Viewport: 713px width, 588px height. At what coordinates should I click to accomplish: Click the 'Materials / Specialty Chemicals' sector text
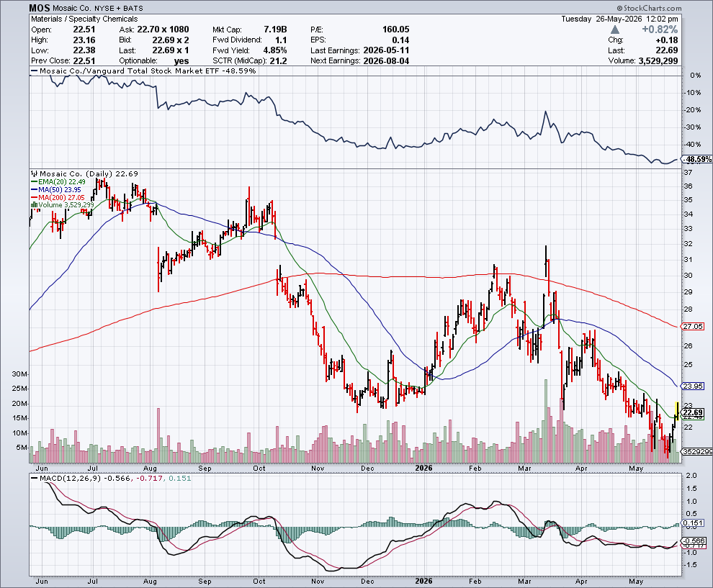point(84,19)
